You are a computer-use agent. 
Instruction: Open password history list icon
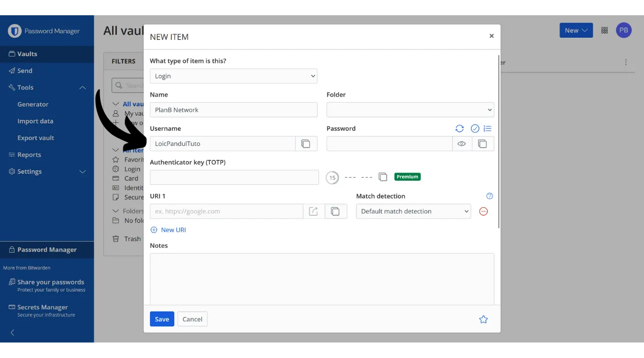pos(487,128)
